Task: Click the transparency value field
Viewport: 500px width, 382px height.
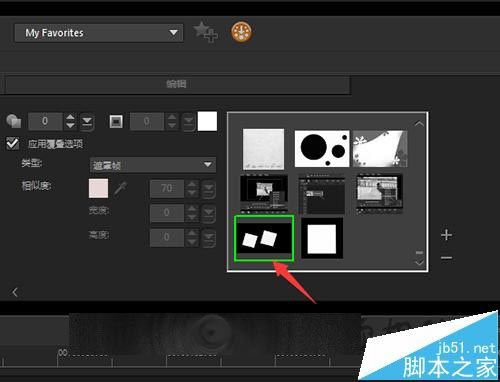Action: (45, 121)
